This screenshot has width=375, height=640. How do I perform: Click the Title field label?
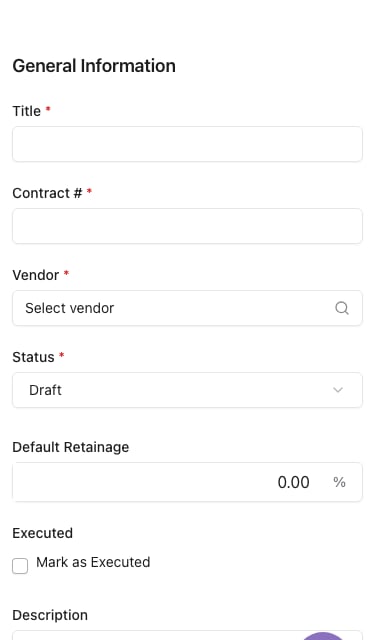[x=27, y=111]
